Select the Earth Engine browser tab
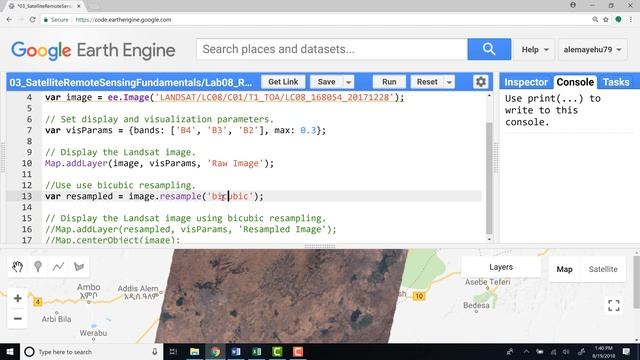The height and width of the screenshot is (360, 640). pos(44,6)
